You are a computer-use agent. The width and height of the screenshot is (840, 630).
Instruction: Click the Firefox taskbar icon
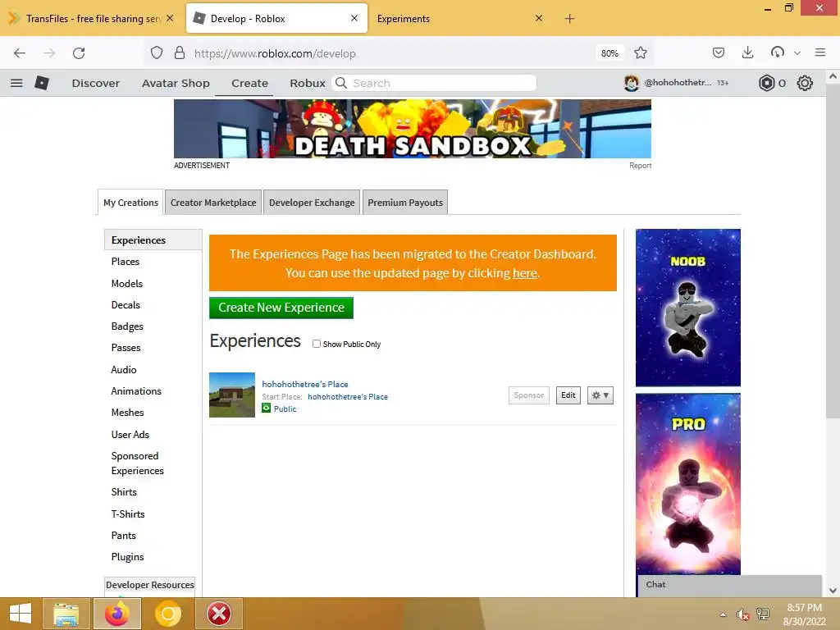(116, 614)
